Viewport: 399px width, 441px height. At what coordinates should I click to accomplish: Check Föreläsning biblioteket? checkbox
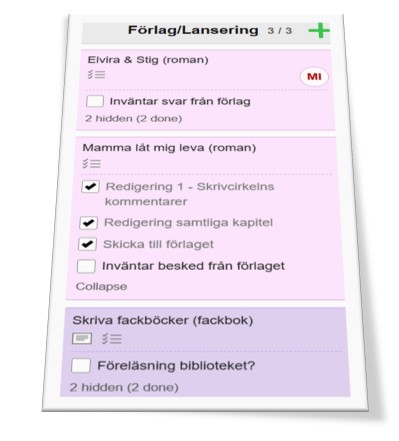(81, 366)
